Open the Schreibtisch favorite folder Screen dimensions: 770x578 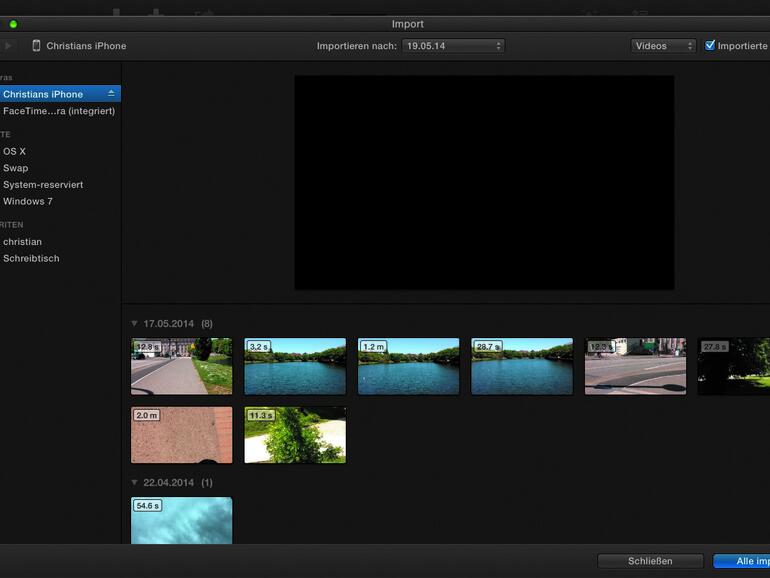click(31, 258)
